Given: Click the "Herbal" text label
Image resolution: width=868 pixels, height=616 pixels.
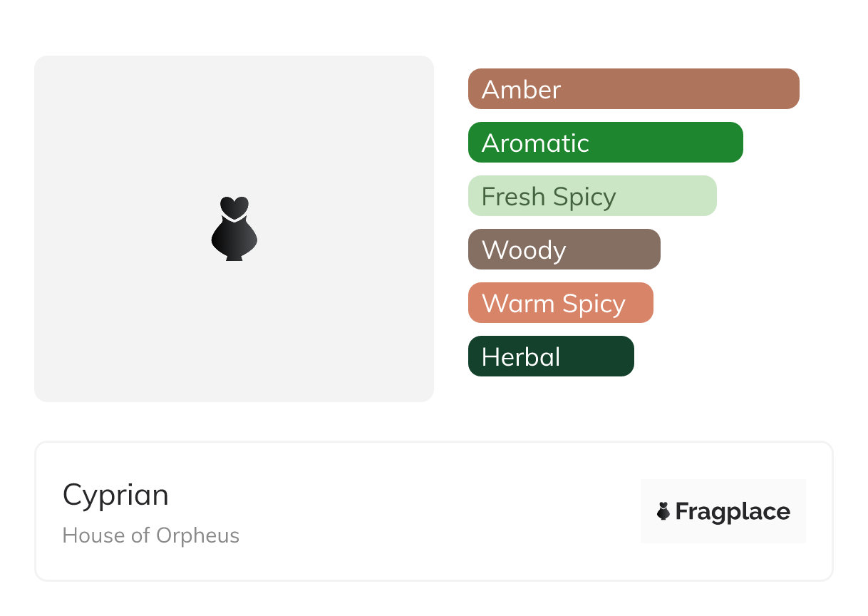Looking at the screenshot, I should coord(521,357).
